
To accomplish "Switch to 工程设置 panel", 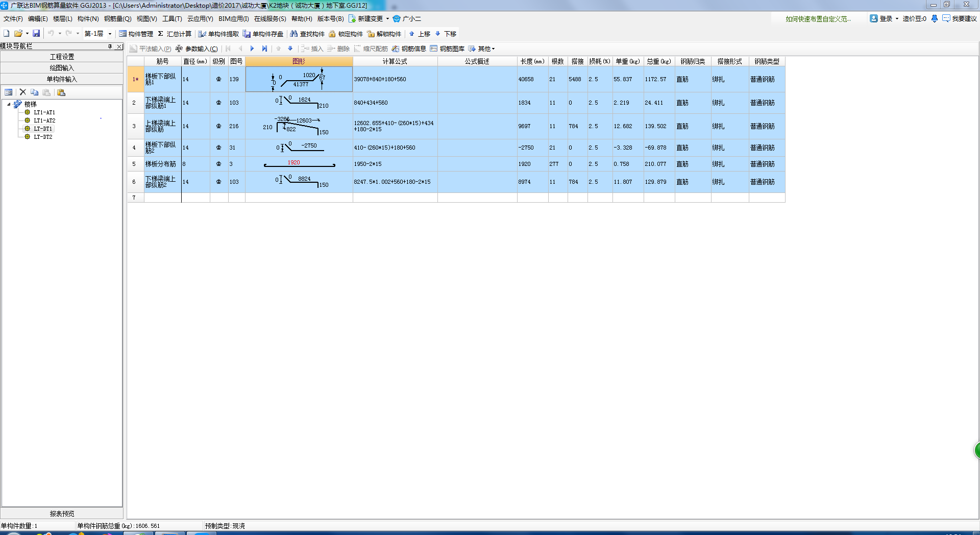I will click(62, 57).
